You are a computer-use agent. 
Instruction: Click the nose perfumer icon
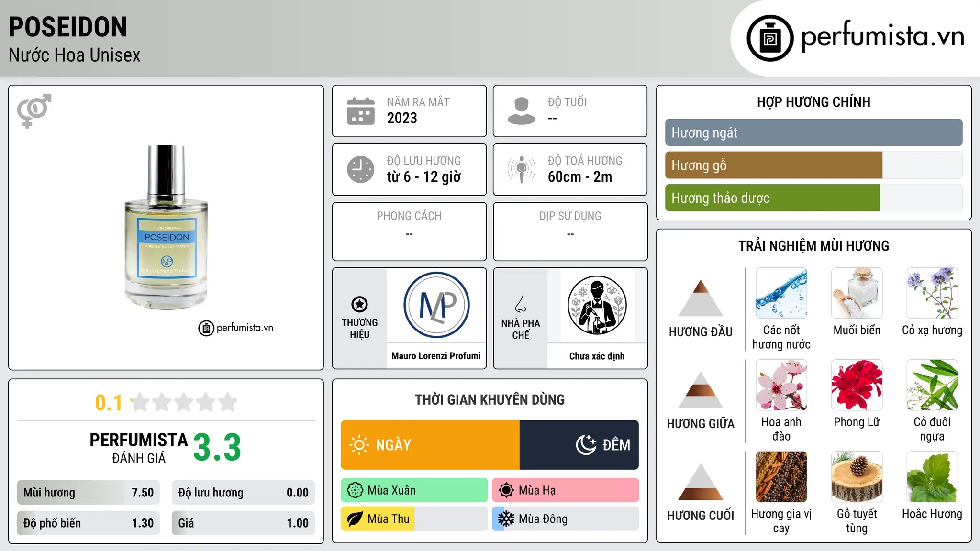[521, 304]
